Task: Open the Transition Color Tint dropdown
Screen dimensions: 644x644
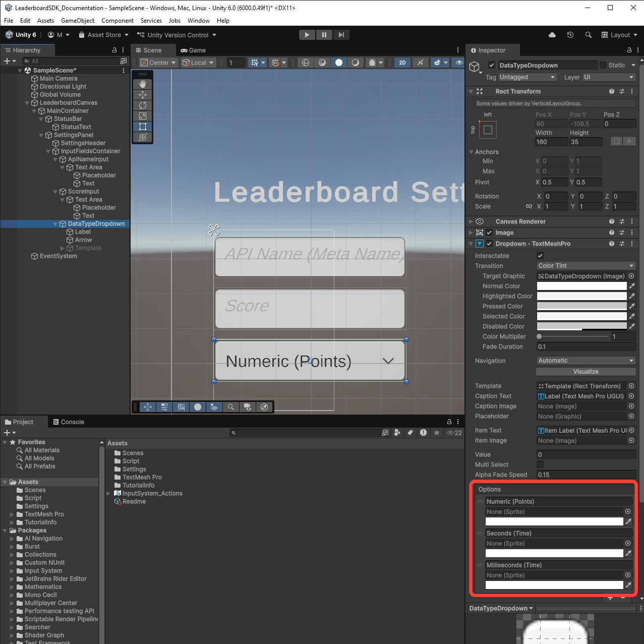Action: click(x=586, y=266)
